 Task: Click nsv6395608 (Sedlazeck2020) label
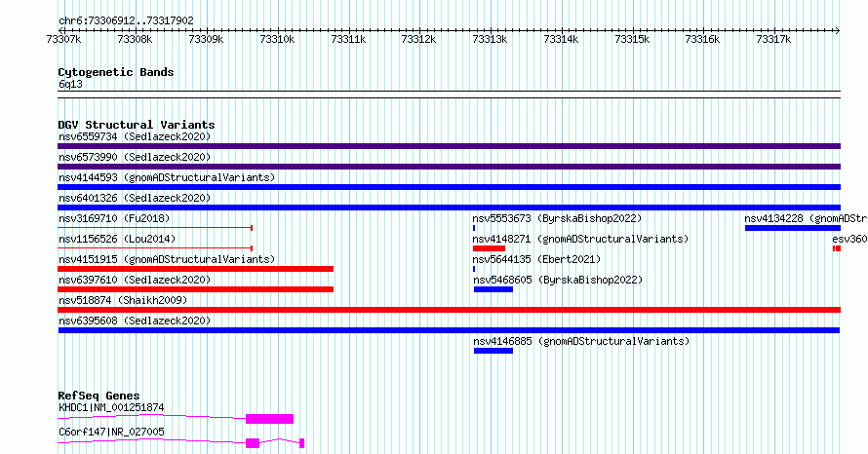click(x=135, y=321)
